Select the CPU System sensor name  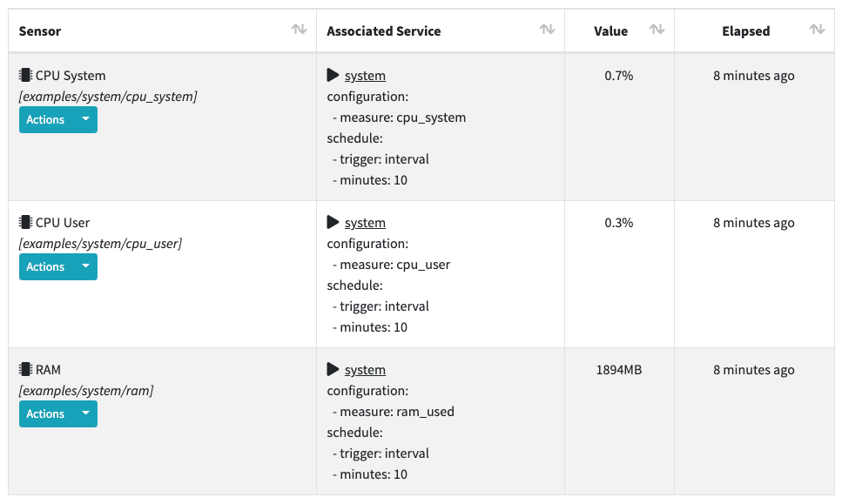click(x=71, y=76)
